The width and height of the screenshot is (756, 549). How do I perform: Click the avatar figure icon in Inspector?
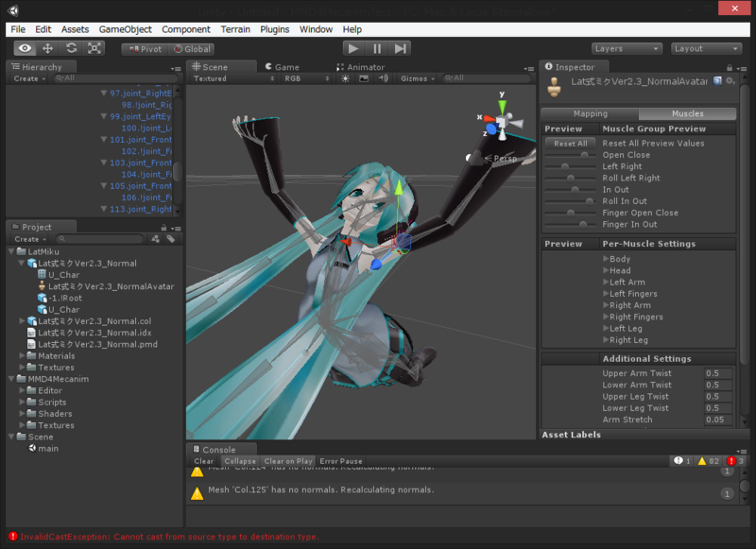pyautogui.click(x=555, y=87)
